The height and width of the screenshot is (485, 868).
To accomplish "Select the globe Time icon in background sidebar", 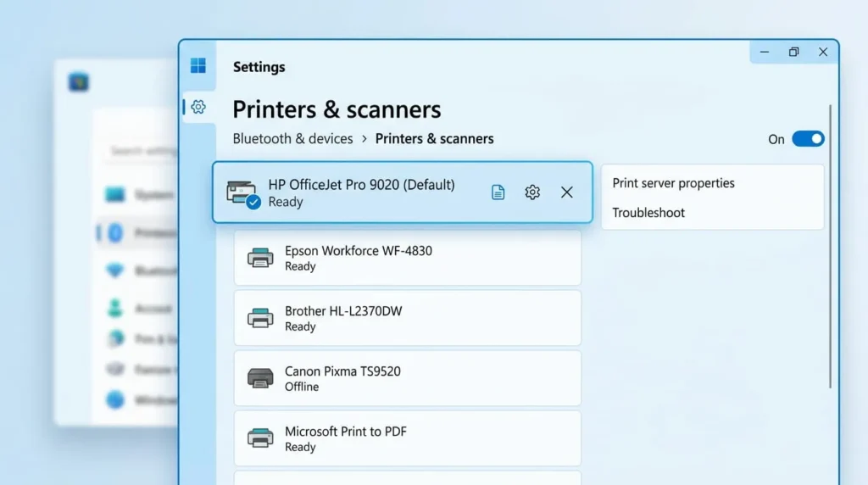I will point(115,337).
